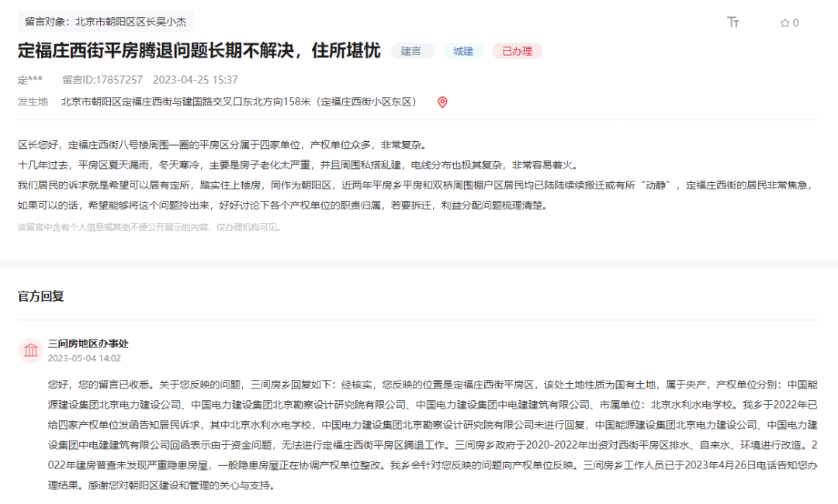Click the favorite count number 0
This screenshot has width=838, height=504.
(795, 23)
